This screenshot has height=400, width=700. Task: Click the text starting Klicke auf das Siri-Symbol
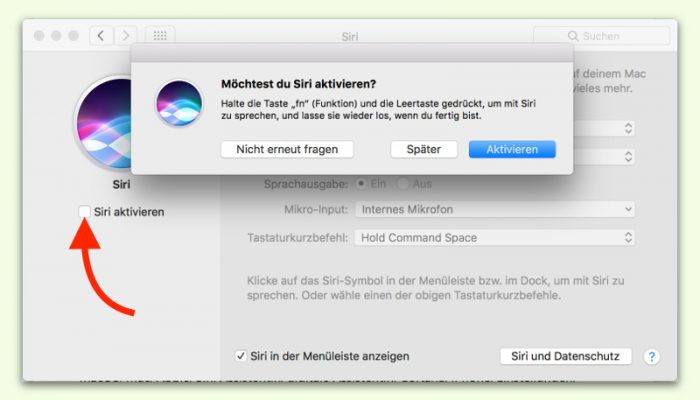(436, 288)
